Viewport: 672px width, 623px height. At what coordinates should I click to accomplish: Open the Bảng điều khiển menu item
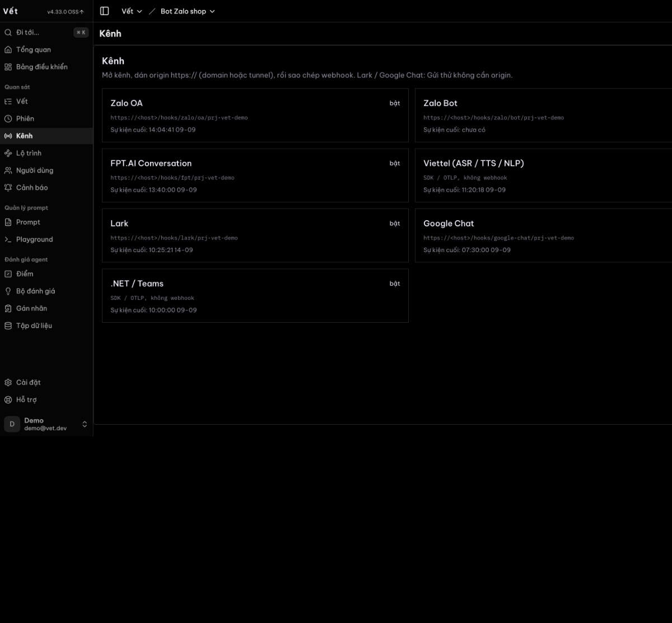coord(46,67)
